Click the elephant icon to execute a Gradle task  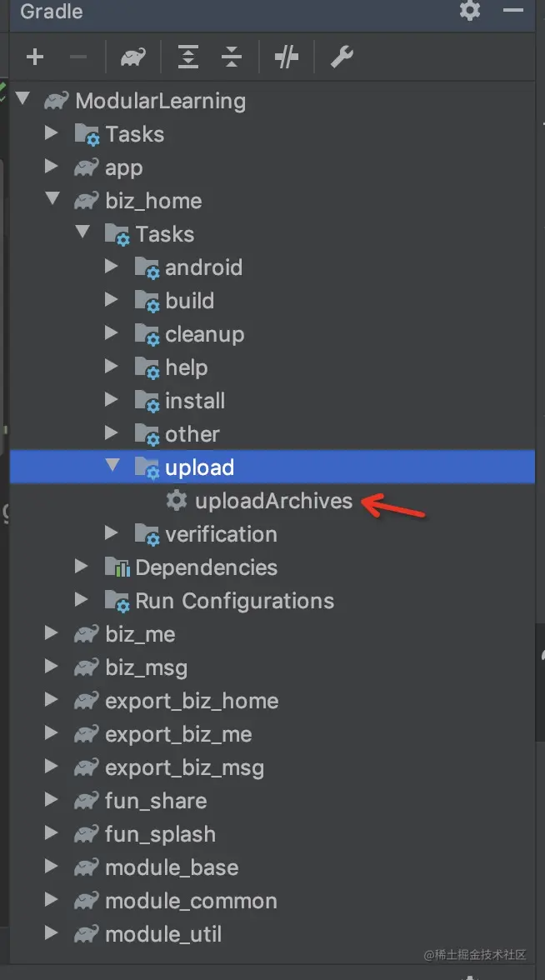pyautogui.click(x=133, y=57)
